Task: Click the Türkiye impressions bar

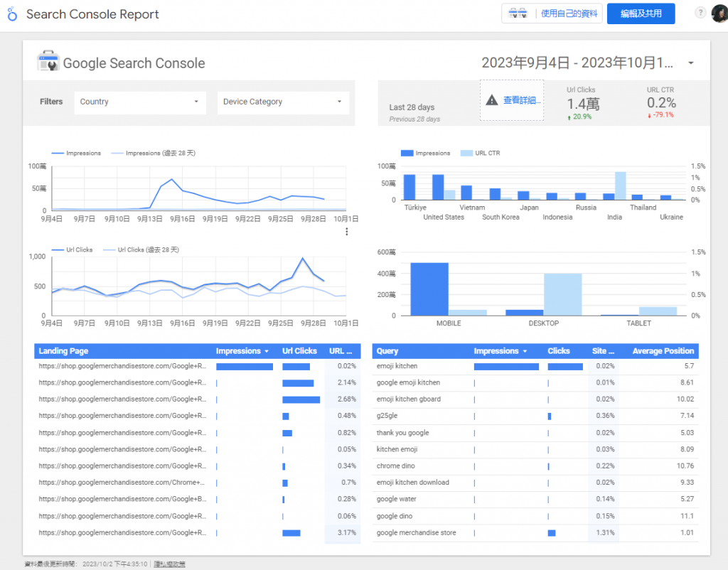Action: [409, 188]
